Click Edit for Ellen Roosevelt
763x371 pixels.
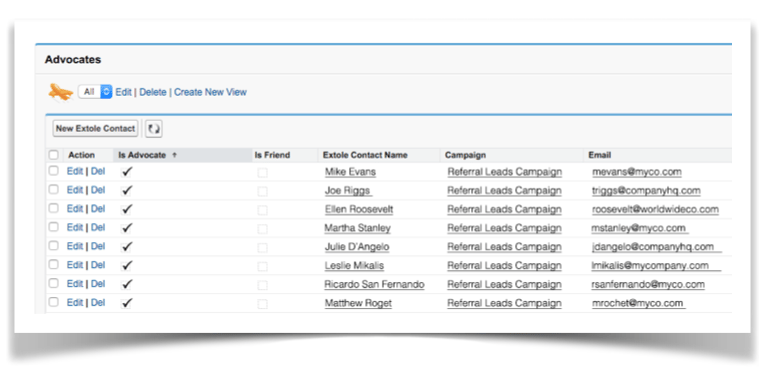click(75, 208)
